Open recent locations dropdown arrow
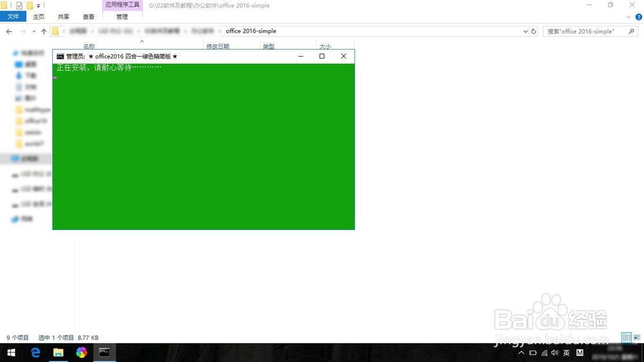 point(33,31)
